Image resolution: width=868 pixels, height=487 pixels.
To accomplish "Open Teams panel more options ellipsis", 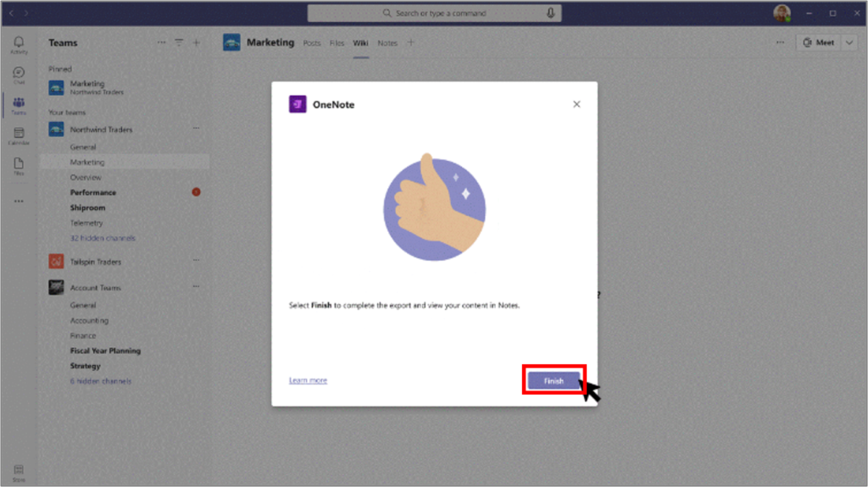I will 161,42.
